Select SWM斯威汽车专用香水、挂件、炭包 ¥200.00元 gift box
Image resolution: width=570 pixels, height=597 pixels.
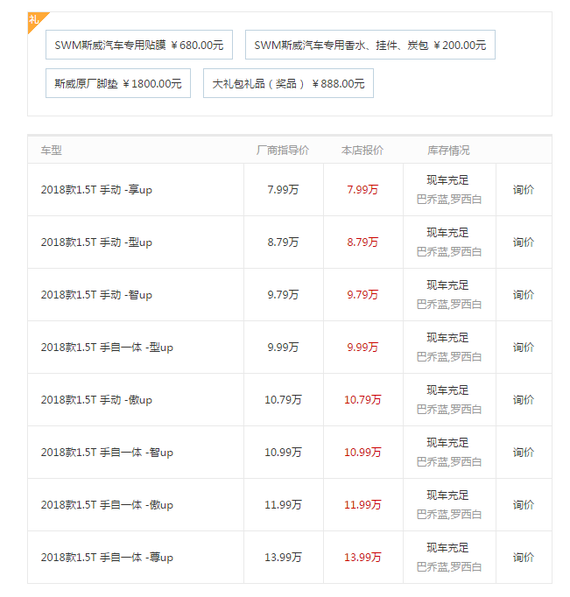pos(370,45)
